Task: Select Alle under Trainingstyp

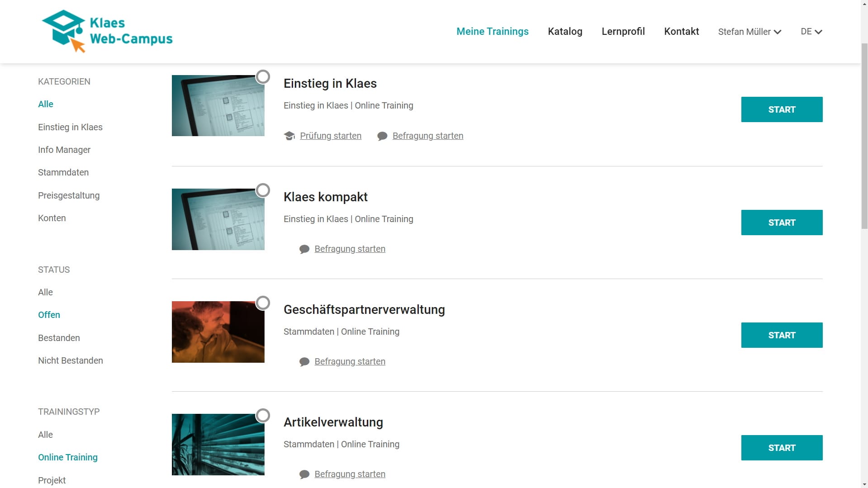Action: [x=45, y=435]
